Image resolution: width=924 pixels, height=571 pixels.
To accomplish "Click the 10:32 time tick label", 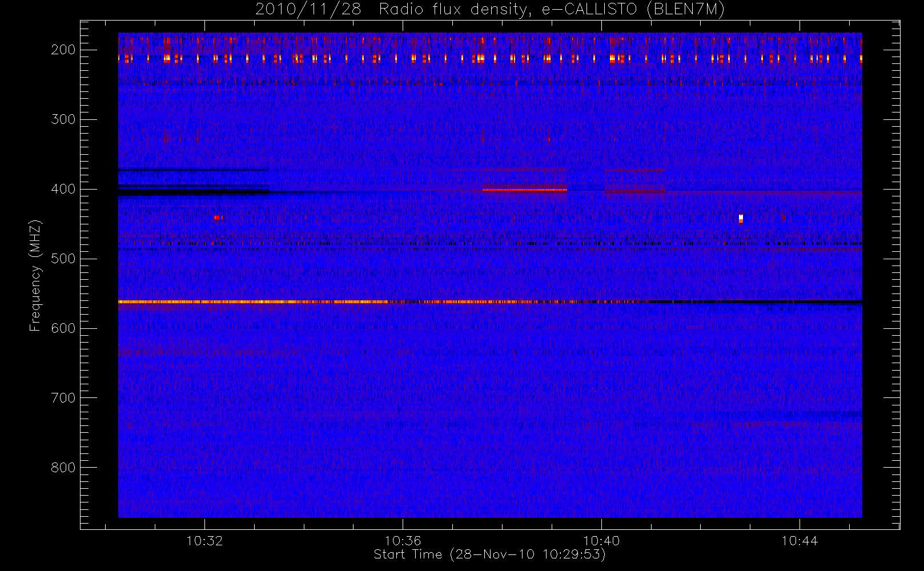I will click(204, 541).
